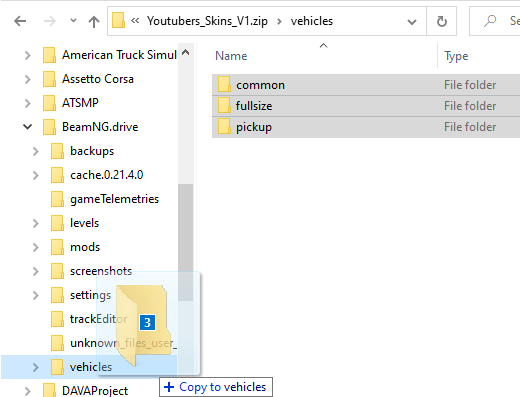Click the Back navigation arrow
The height and width of the screenshot is (397, 520).
[20, 21]
